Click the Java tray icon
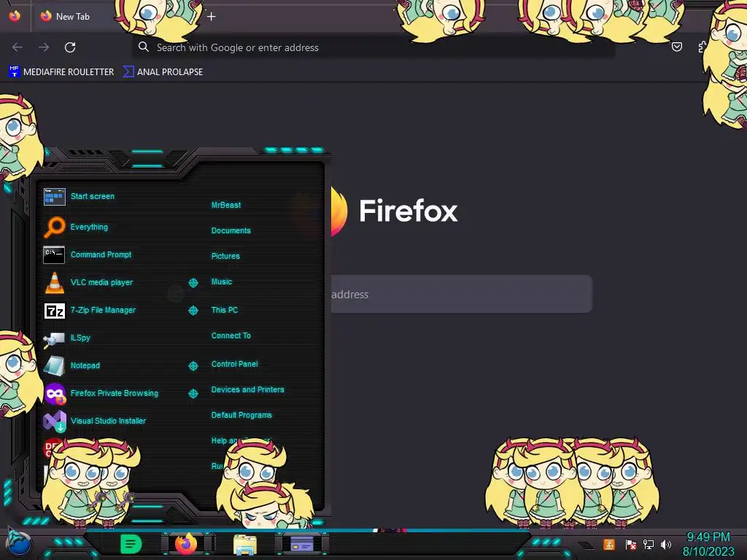The image size is (747, 560). coord(609,544)
